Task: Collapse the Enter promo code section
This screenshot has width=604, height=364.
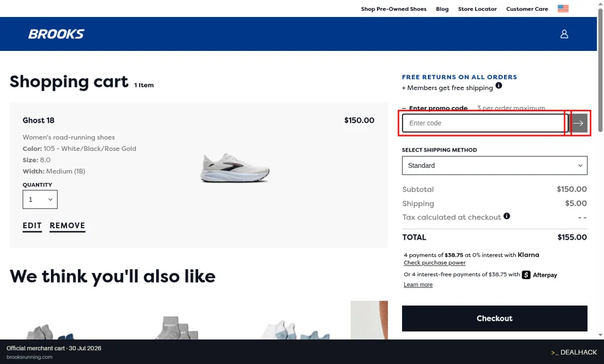Action: pyautogui.click(x=435, y=108)
